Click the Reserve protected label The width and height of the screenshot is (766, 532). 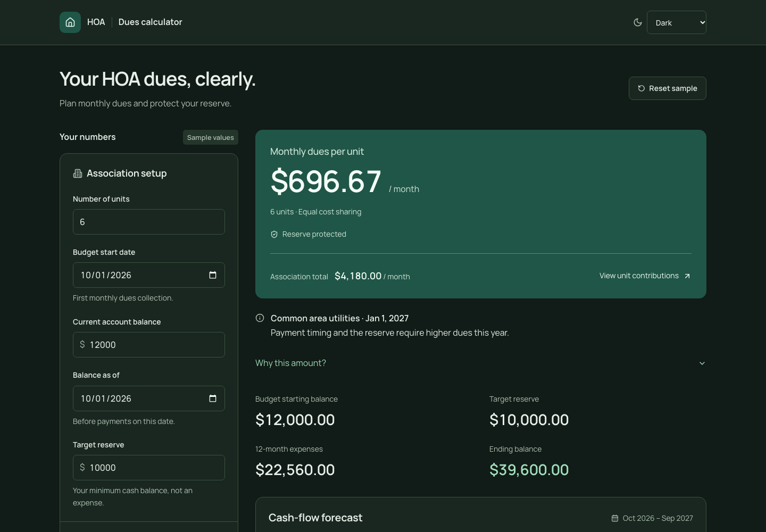[x=314, y=234]
